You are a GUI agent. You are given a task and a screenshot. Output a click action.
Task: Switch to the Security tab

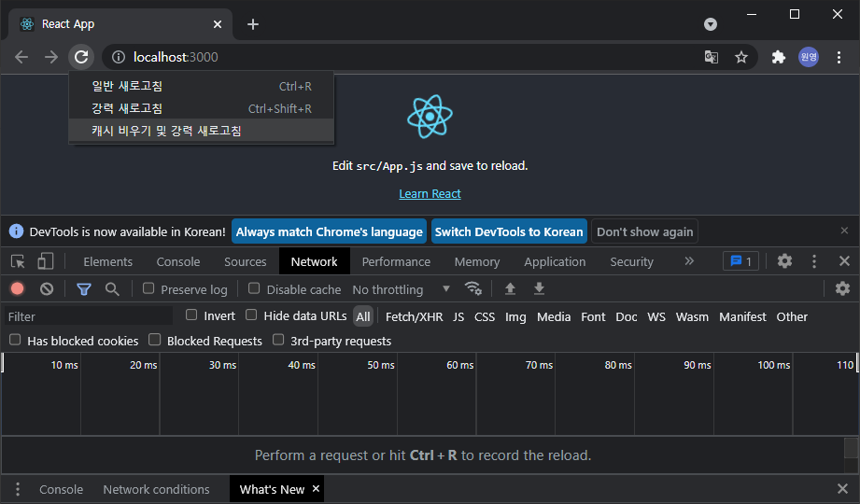(x=632, y=261)
